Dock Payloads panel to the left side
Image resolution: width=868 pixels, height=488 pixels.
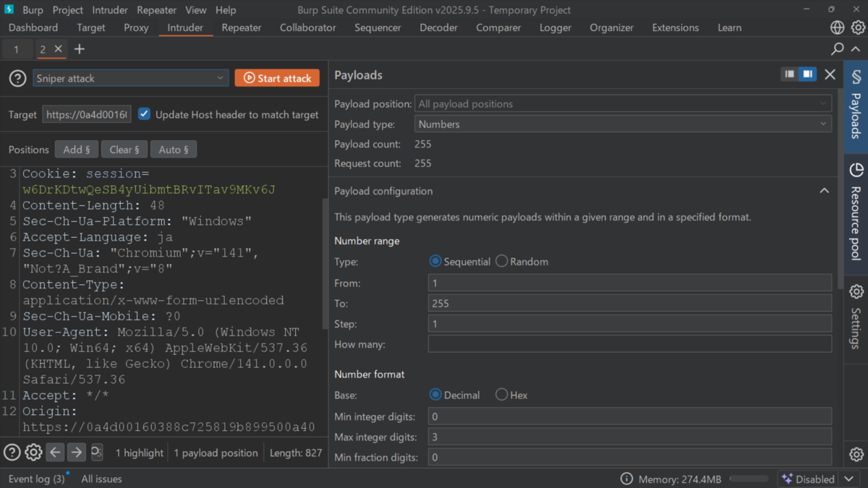pos(790,74)
